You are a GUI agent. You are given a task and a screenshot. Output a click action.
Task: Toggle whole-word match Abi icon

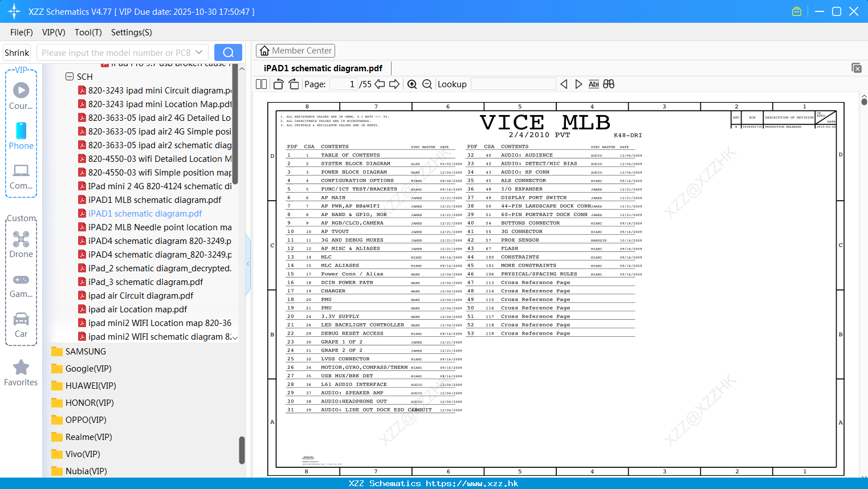point(593,84)
